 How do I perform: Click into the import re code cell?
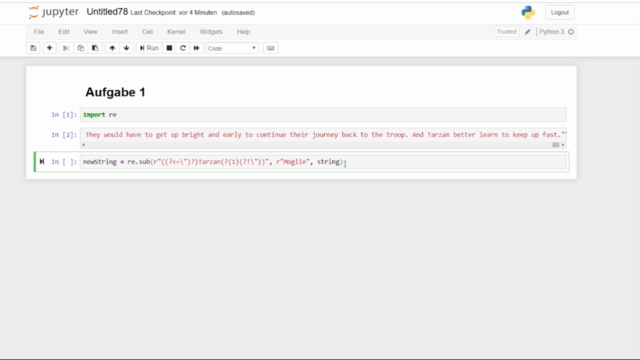click(x=323, y=115)
